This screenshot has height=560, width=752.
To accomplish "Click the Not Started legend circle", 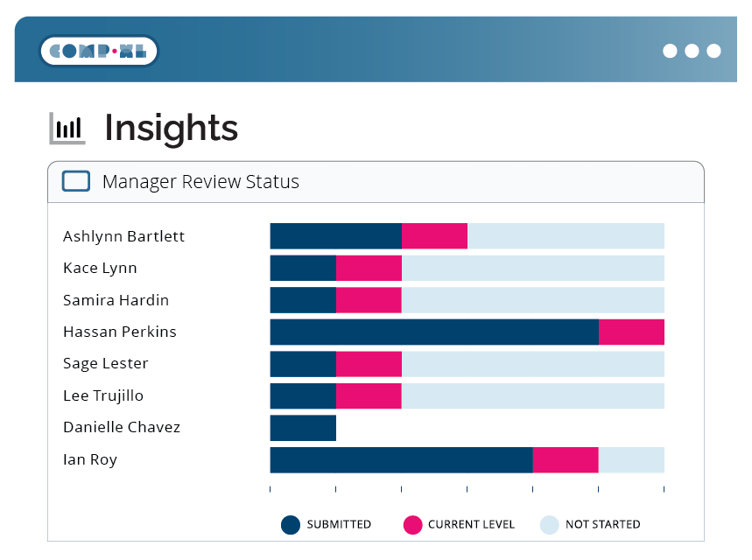I will (x=550, y=524).
